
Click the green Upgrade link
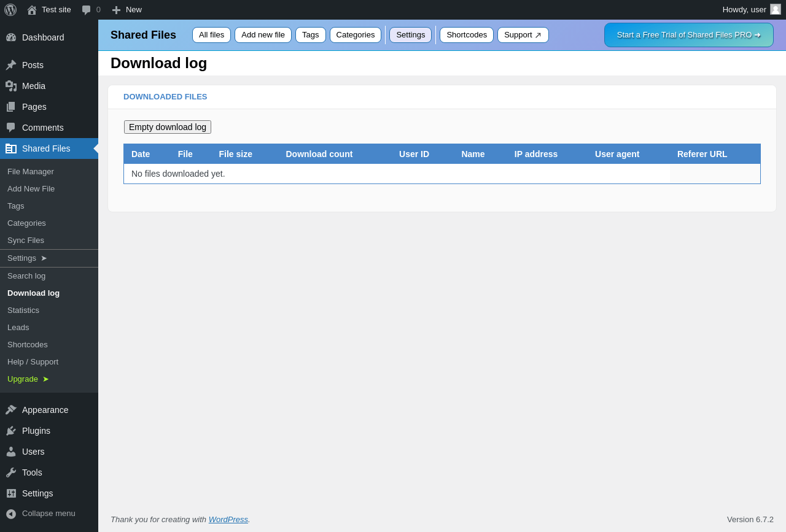pos(28,379)
